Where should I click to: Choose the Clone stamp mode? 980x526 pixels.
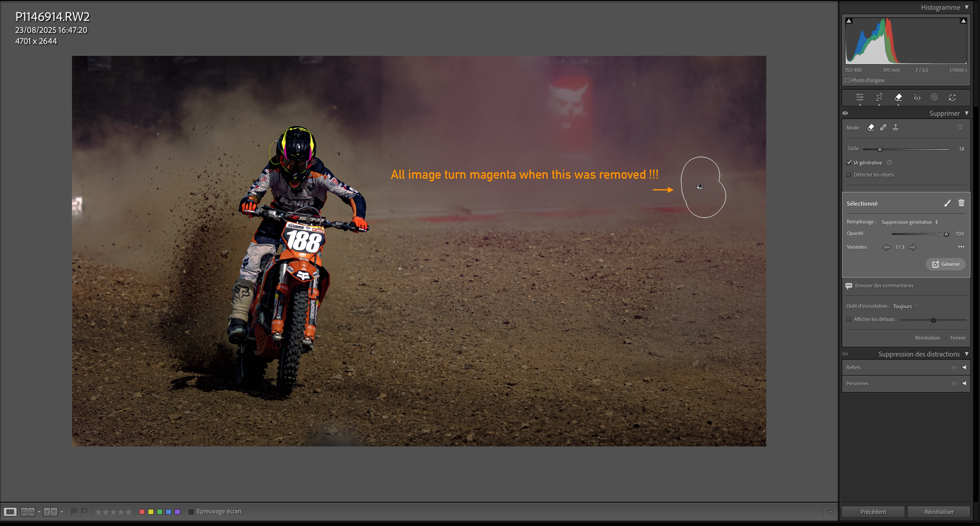point(896,127)
